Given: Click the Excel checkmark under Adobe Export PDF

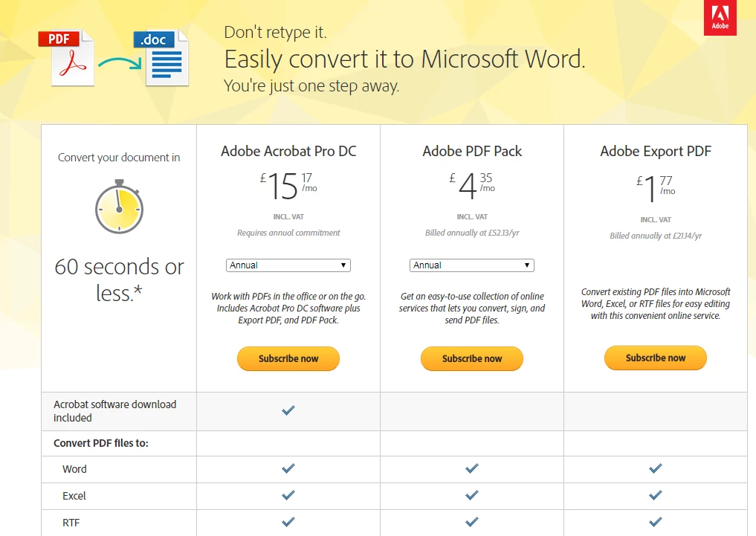Looking at the screenshot, I should pos(656,495).
